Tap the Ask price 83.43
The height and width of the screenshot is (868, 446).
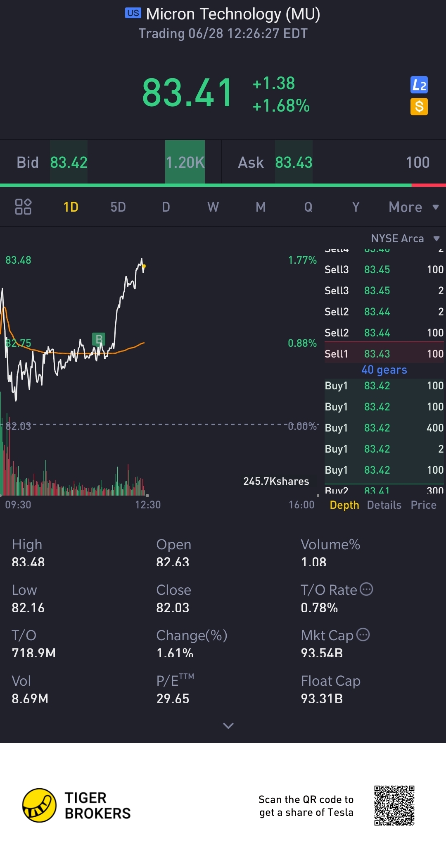click(x=294, y=162)
